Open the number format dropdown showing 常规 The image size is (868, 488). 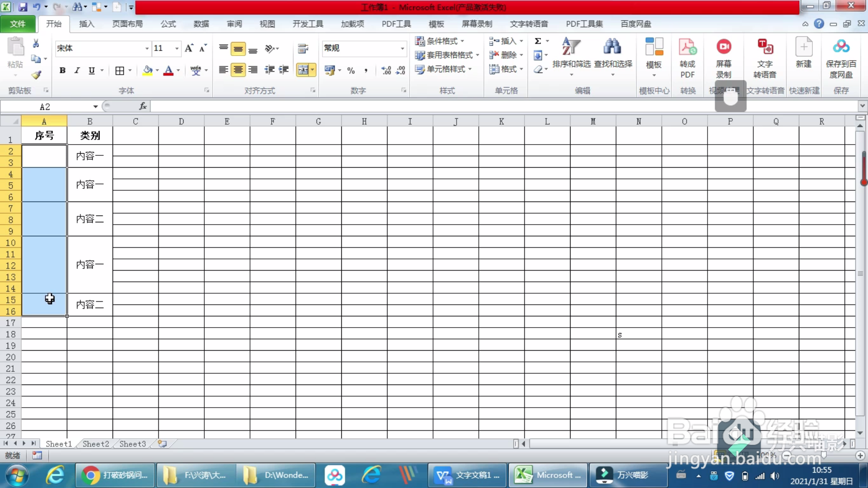pyautogui.click(x=402, y=48)
